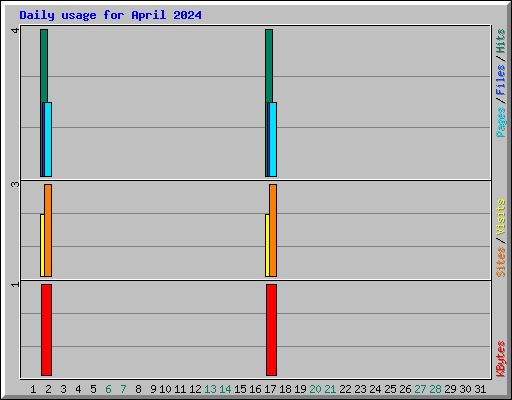Click day '29' on the x-axis
Viewport: 512px width, 400px height.
coord(450,389)
